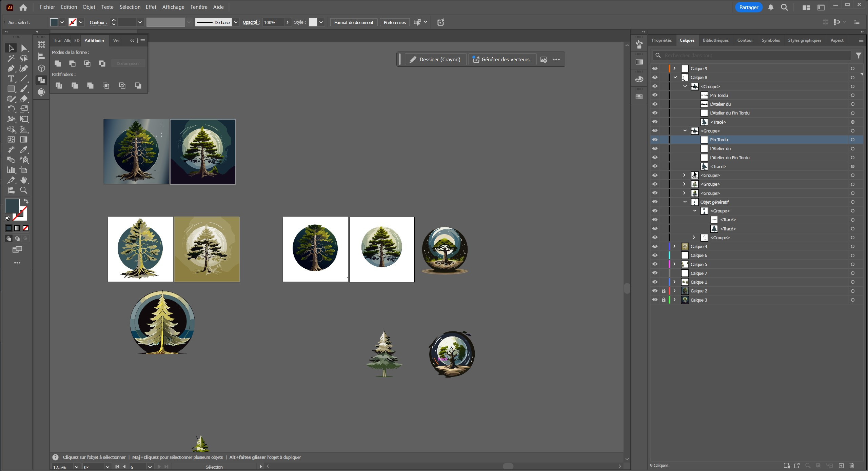Viewport: 868px width, 471px height.
Task: Click the Unite shape mode icon in Pathfinder
Action: [58, 63]
